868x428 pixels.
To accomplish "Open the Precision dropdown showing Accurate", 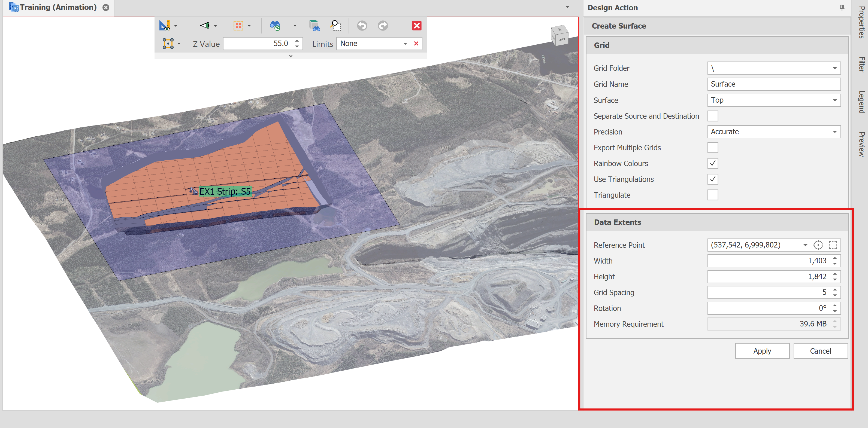I will (774, 132).
